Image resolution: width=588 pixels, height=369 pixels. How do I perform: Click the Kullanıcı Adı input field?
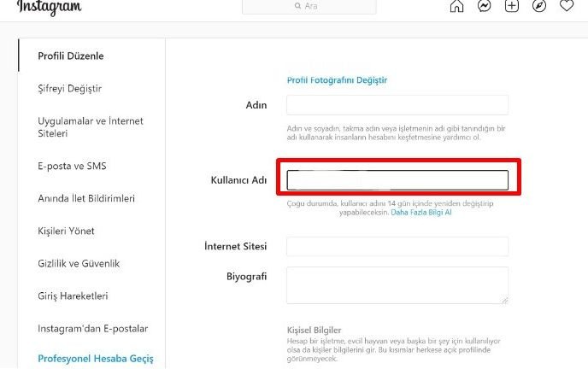point(397,180)
